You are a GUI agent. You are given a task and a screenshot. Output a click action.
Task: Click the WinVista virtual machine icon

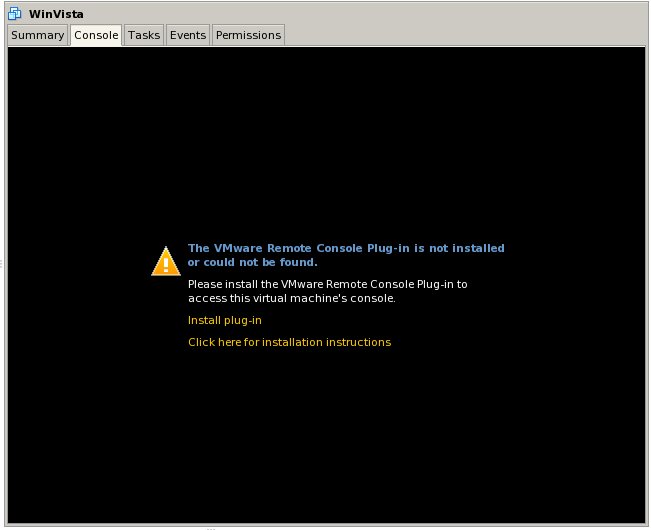coord(15,14)
